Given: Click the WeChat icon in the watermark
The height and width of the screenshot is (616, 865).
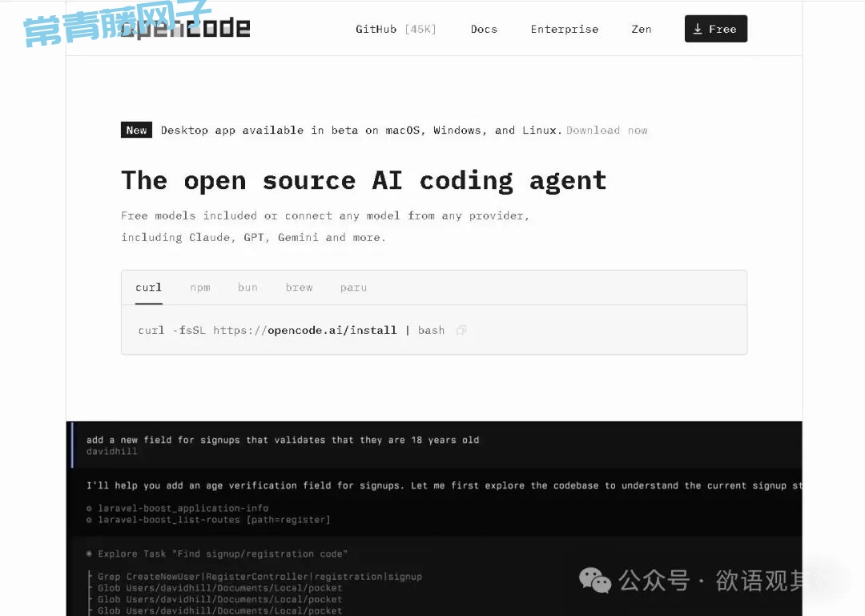Looking at the screenshot, I should (594, 580).
